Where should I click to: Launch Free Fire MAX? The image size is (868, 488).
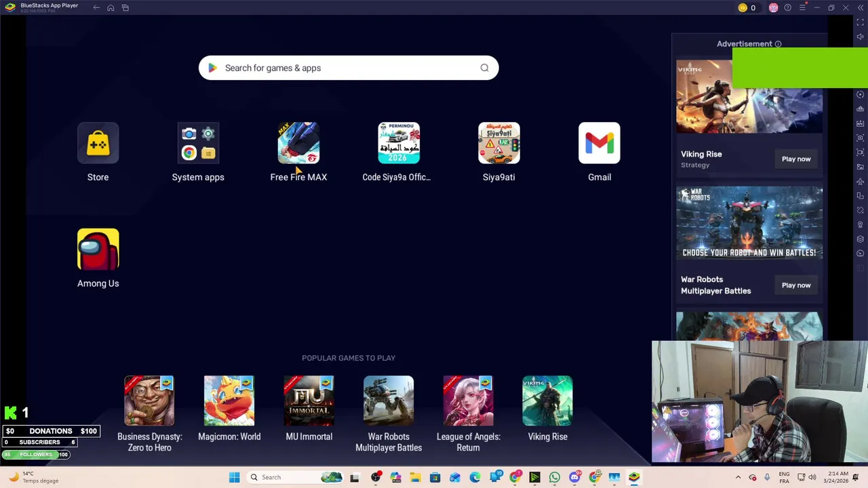coord(298,144)
